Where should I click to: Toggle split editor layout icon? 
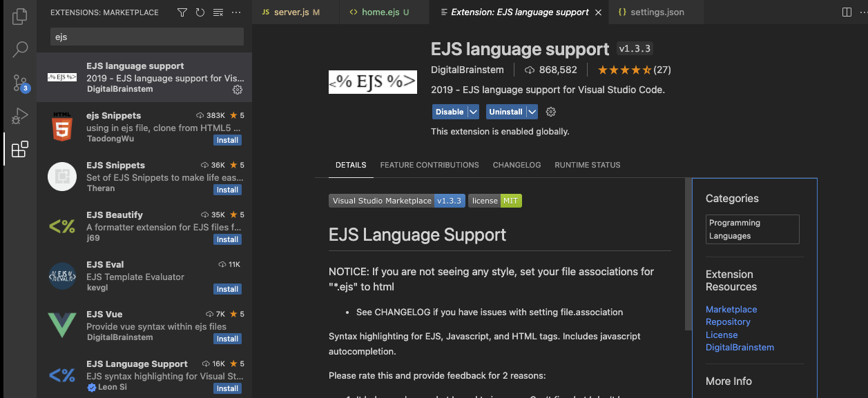coord(847,12)
